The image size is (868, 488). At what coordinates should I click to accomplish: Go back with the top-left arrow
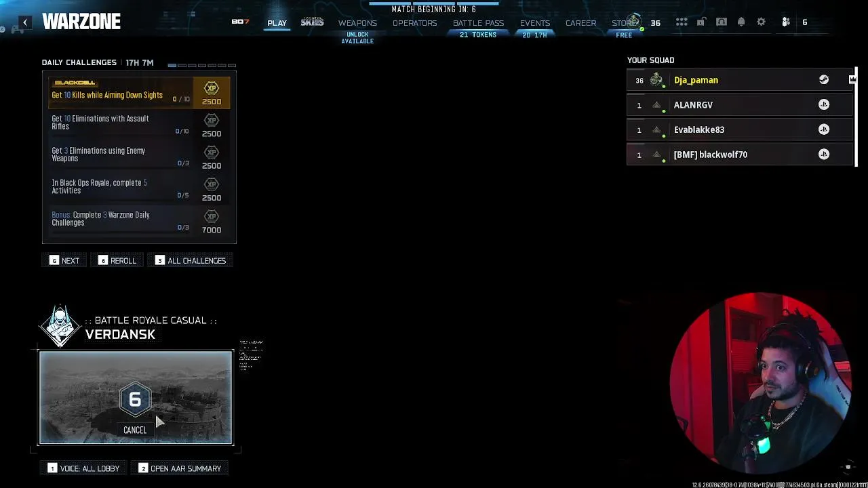coord(25,22)
